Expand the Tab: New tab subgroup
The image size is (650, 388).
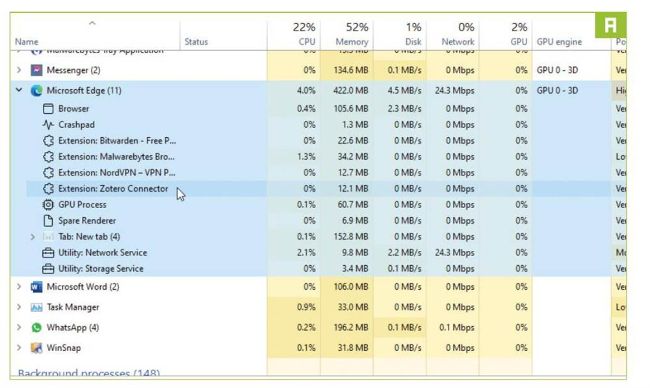pos(33,237)
